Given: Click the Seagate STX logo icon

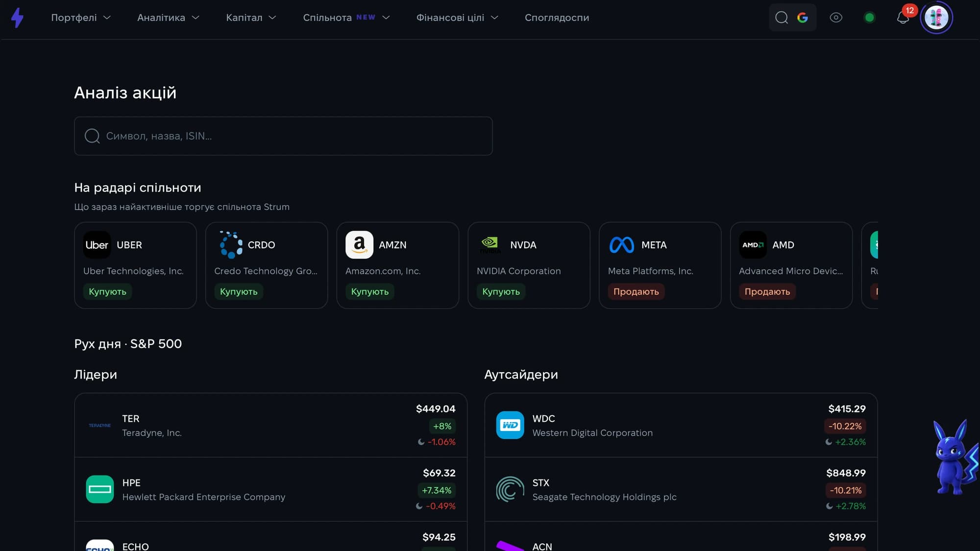Looking at the screenshot, I should (510, 489).
